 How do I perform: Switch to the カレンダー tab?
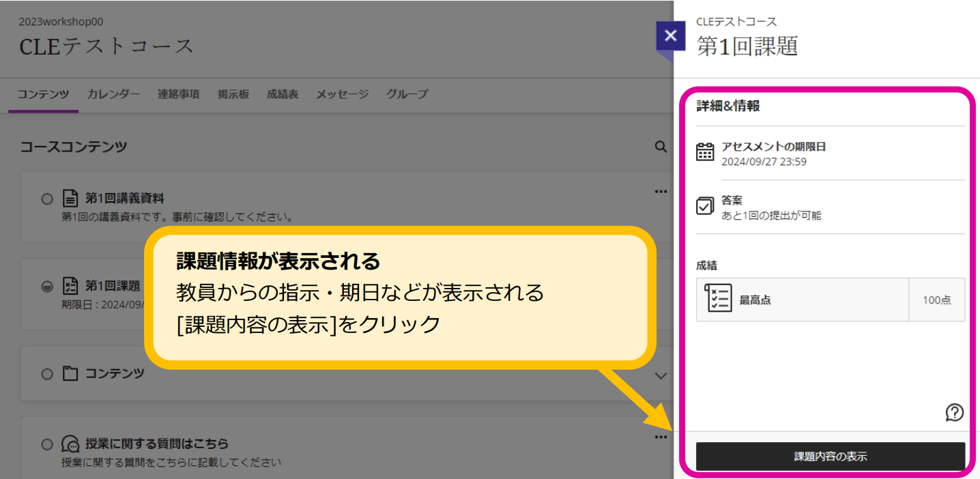point(113,94)
